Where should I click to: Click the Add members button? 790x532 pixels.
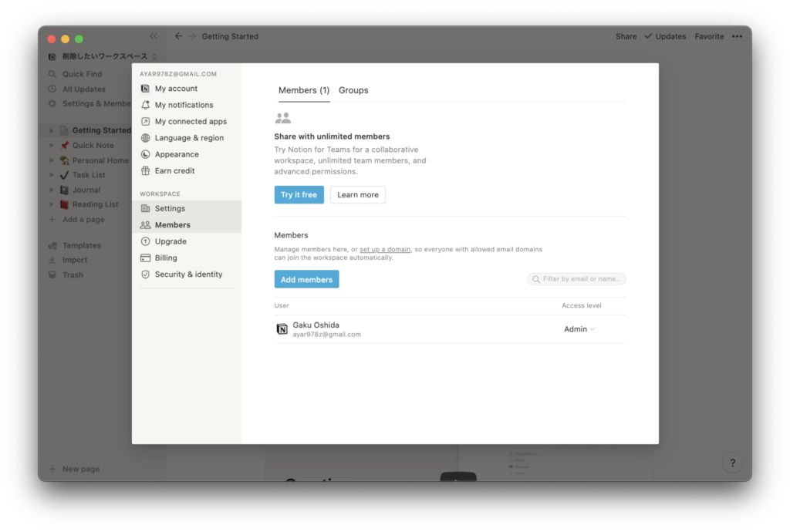pos(306,279)
